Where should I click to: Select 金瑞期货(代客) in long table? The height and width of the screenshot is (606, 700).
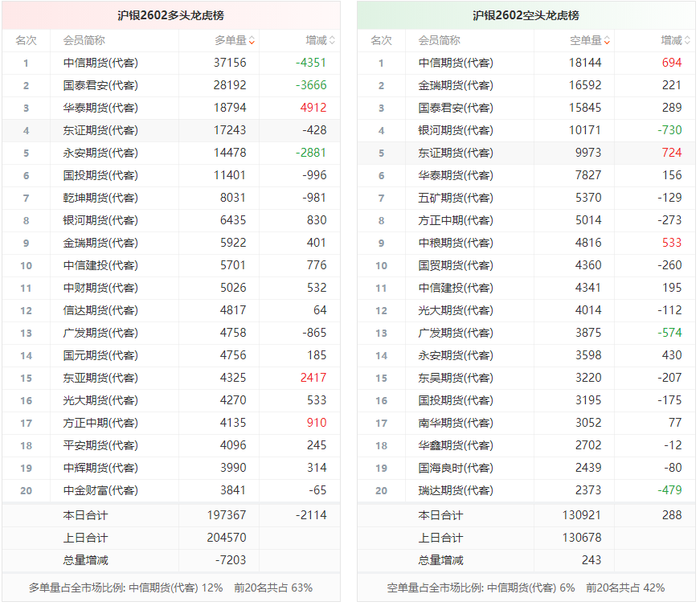coord(100,243)
